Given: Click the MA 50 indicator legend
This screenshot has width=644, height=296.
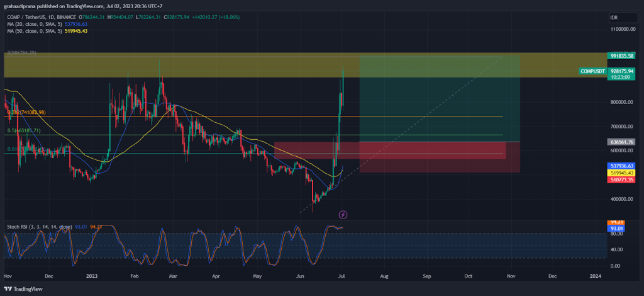Looking at the screenshot, I should tap(47, 31).
